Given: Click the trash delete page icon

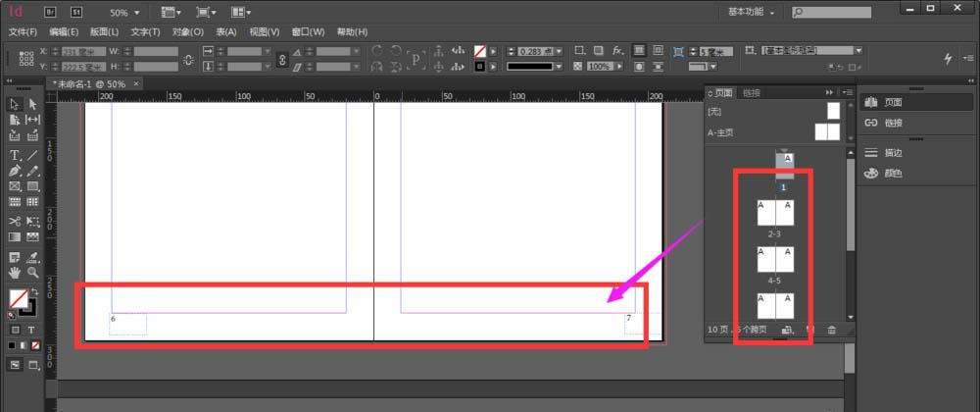Looking at the screenshot, I should pyautogui.click(x=831, y=331).
